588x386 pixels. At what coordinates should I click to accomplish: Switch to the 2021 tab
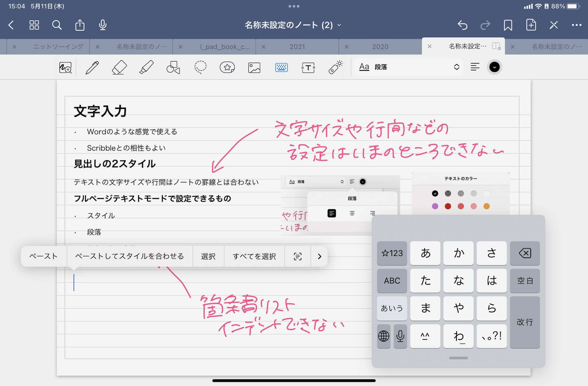tap(297, 47)
